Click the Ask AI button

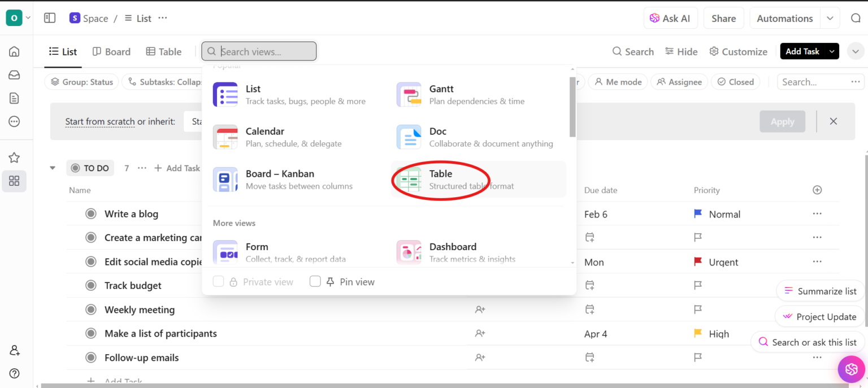tap(671, 18)
